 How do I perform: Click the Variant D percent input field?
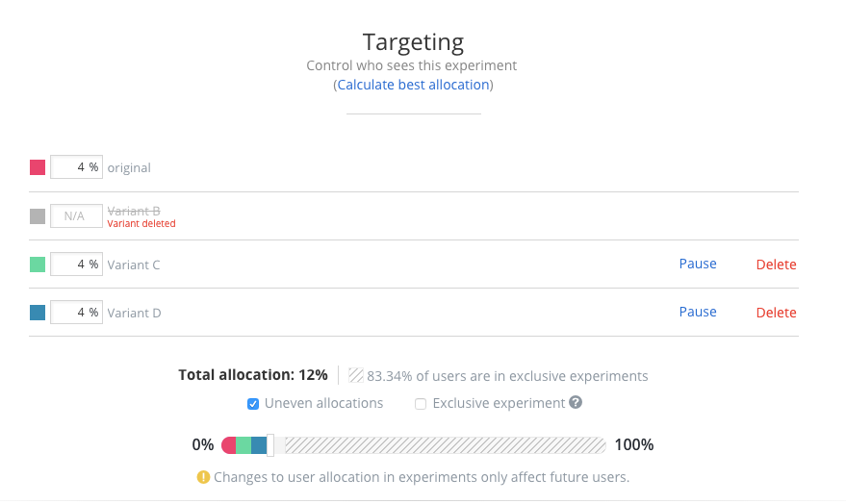point(76,312)
